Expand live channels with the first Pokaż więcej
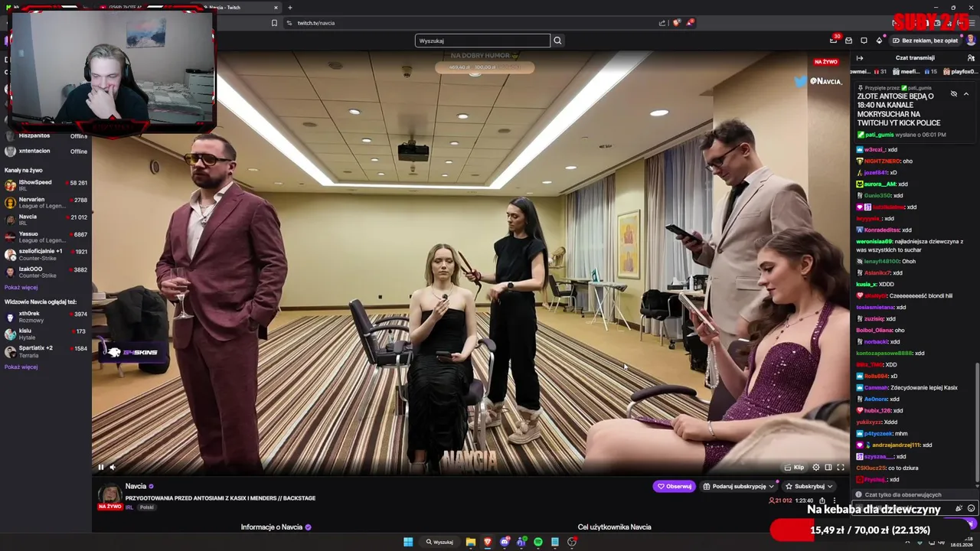980x551 pixels. coord(21,287)
